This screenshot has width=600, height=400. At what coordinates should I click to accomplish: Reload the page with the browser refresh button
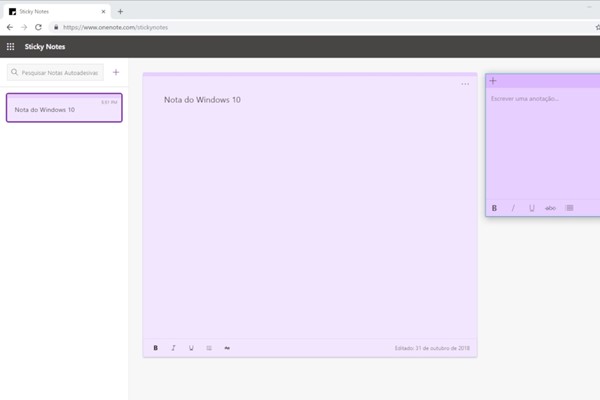(38, 27)
